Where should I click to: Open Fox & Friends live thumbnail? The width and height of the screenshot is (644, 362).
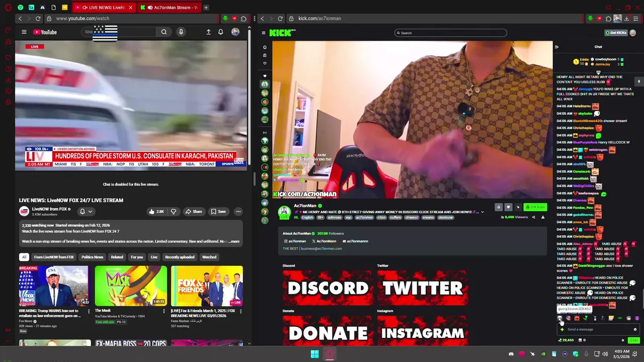tap(207, 286)
